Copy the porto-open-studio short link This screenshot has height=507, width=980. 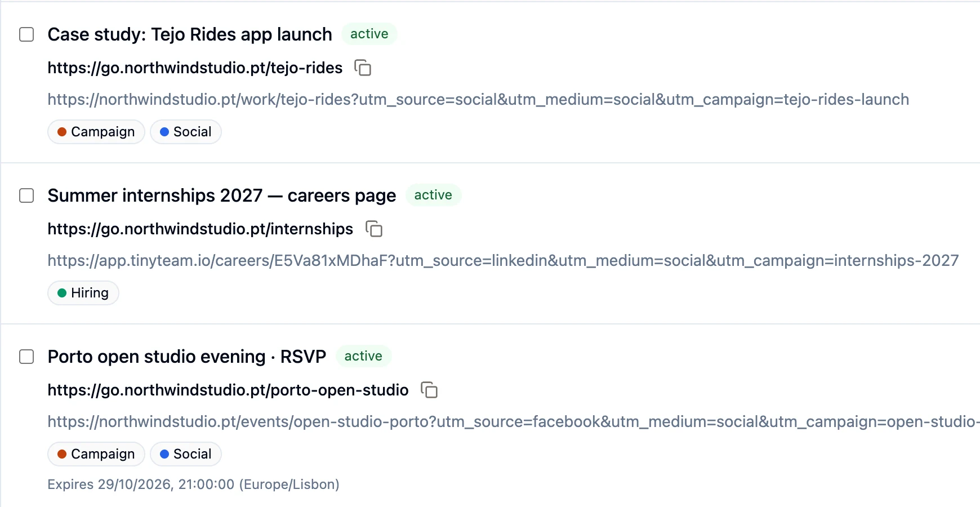[429, 390]
